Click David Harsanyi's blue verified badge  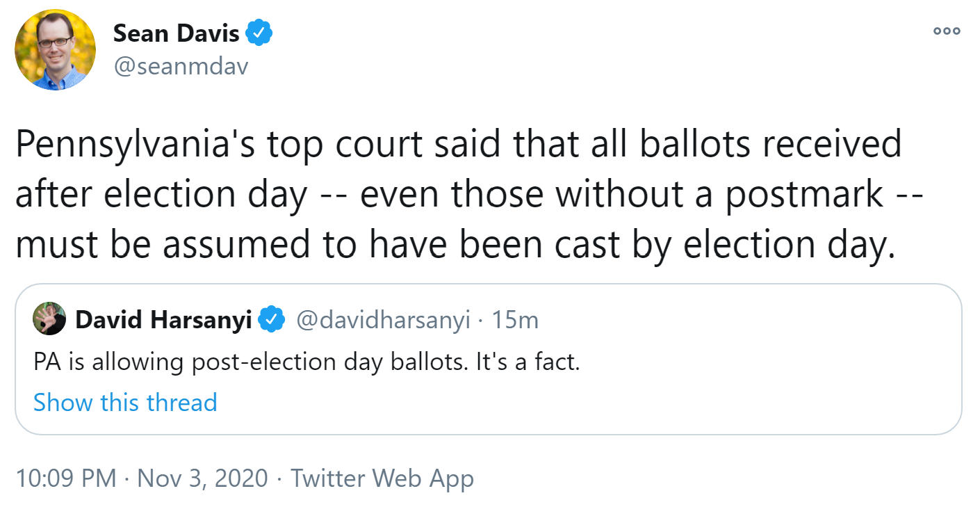point(271,320)
